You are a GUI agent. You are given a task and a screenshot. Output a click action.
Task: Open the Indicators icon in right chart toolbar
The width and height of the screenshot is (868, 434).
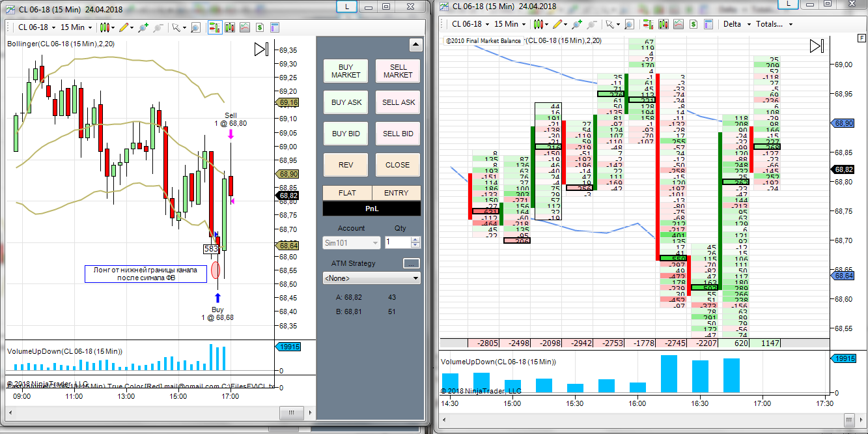pos(679,24)
